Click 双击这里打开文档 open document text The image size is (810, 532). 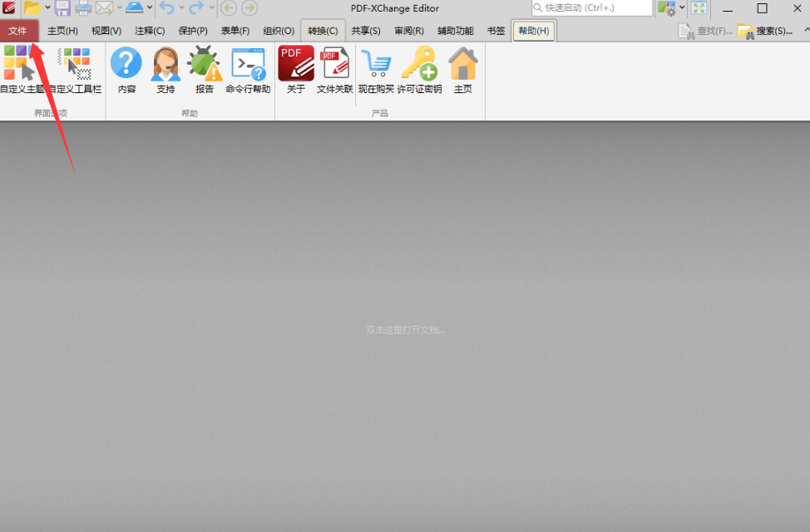pos(406,329)
